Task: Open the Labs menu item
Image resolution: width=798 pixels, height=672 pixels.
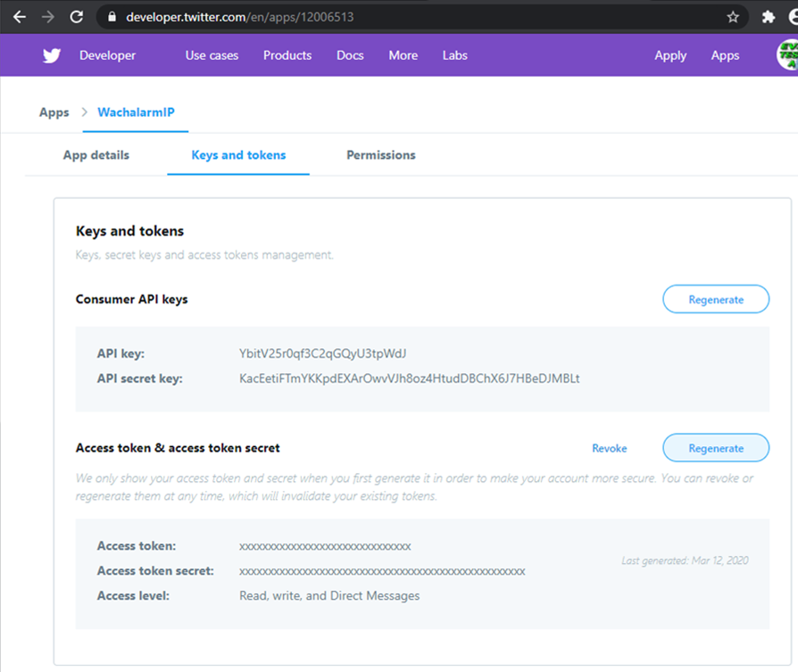Action: pos(455,55)
